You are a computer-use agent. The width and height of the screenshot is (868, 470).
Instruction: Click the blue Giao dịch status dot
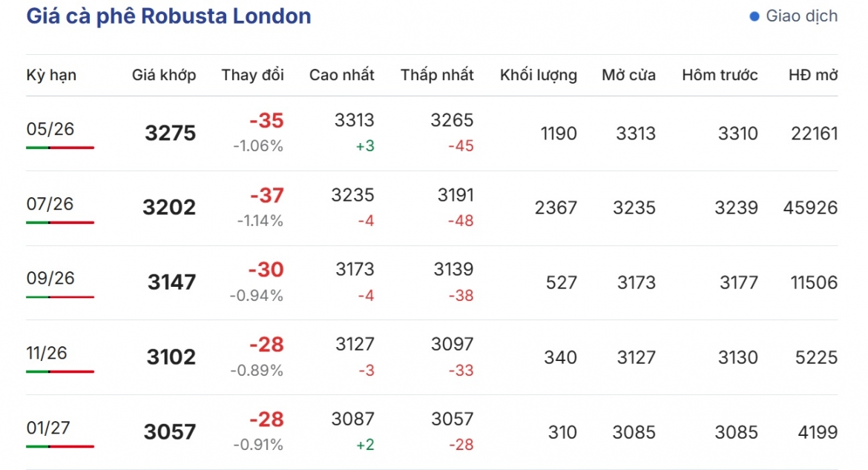point(754,16)
